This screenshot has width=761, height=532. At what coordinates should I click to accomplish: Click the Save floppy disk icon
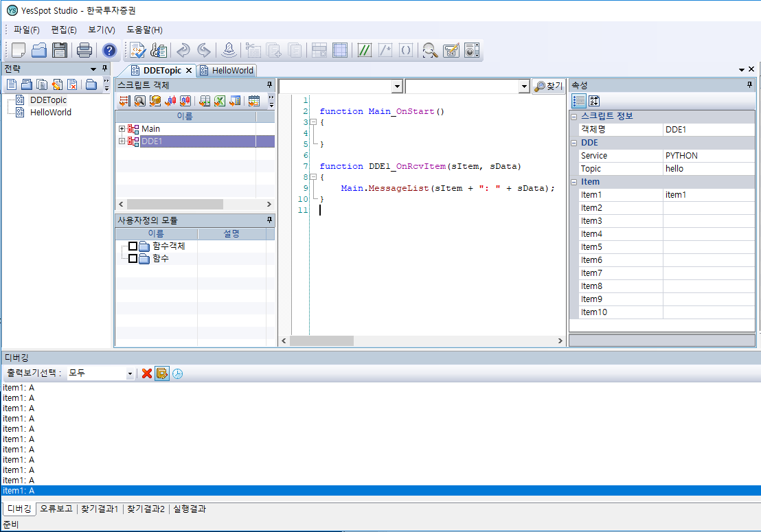[x=60, y=50]
